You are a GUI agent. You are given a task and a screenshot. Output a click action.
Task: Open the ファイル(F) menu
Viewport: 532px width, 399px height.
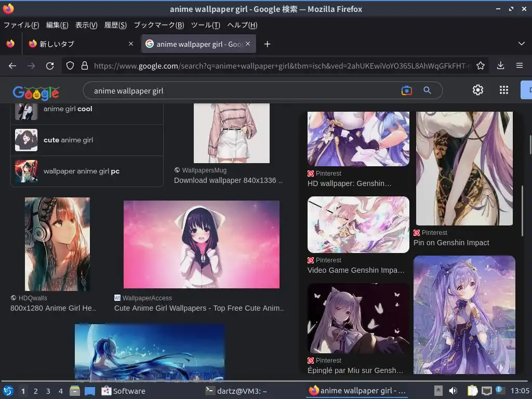21,25
